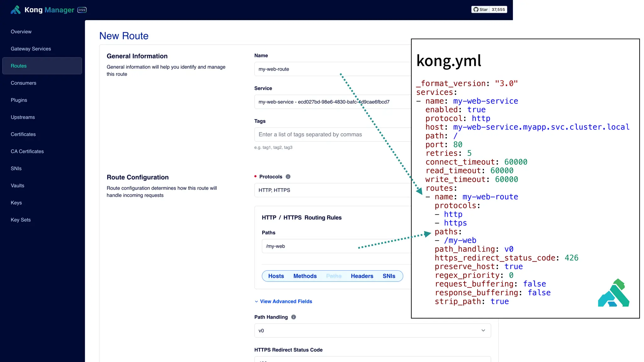644x362 pixels.
Task: Add an SNIs routing rule
Action: [x=389, y=276]
